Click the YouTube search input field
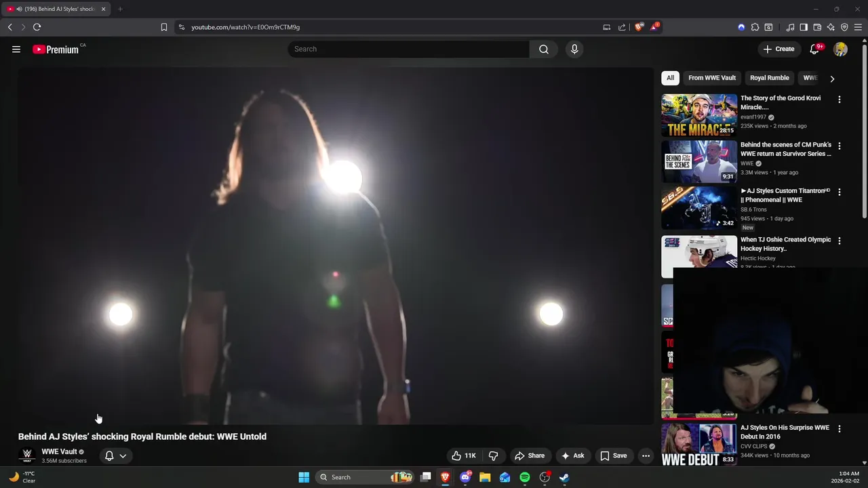 pos(409,49)
